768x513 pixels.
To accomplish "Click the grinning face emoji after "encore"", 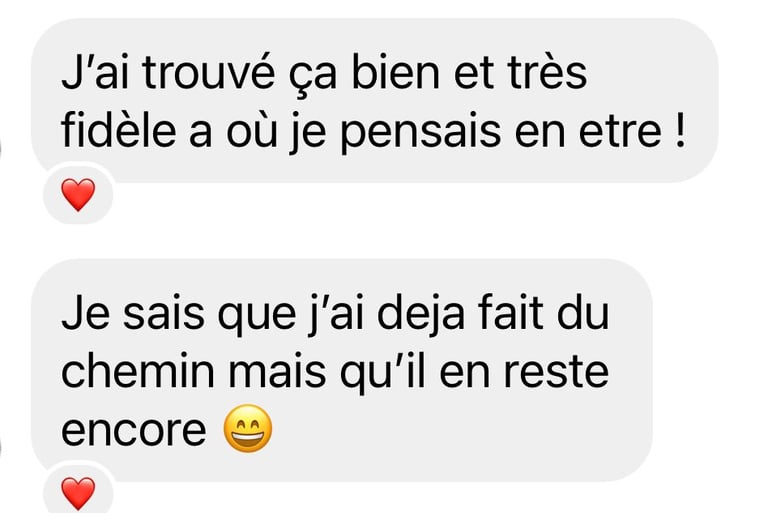I will pyautogui.click(x=248, y=428).
